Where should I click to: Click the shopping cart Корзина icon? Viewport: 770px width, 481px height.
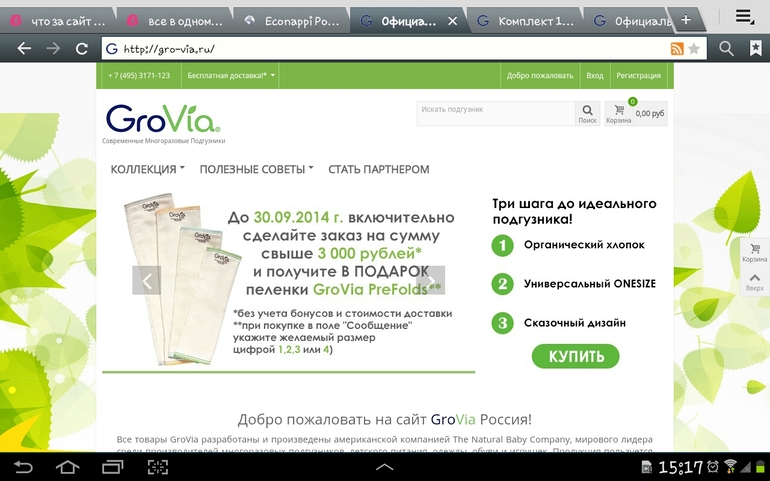[618, 112]
